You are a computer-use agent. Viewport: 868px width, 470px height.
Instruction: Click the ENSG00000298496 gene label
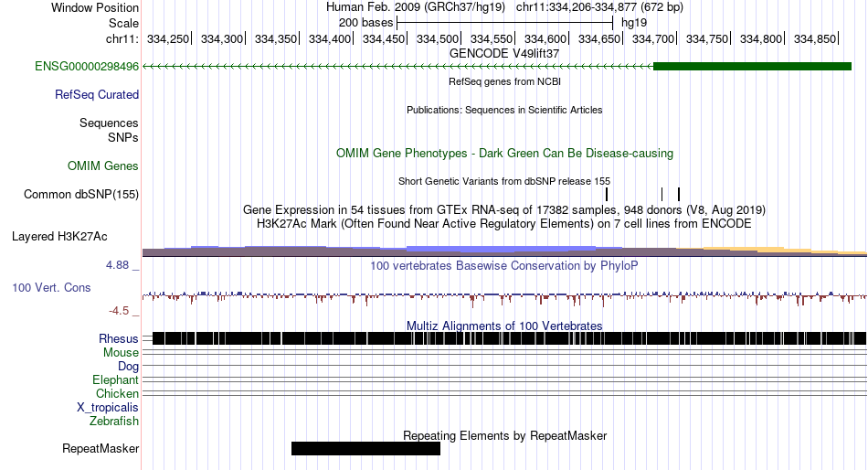[87, 67]
